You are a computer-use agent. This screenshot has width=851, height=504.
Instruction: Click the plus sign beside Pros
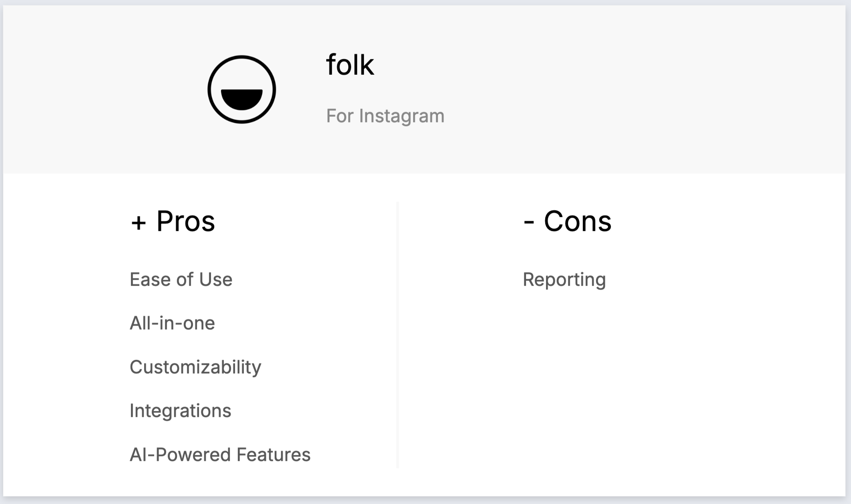(138, 223)
